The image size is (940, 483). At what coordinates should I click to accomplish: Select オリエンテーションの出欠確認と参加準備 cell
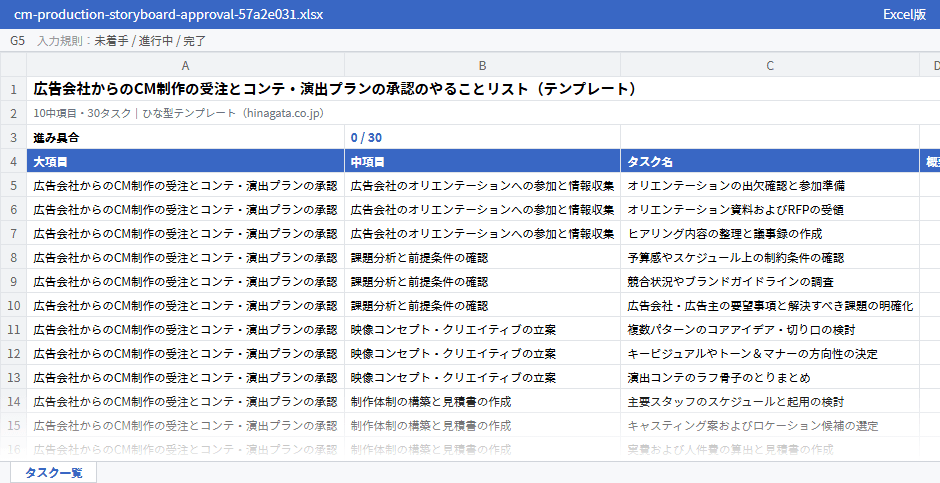pos(770,185)
